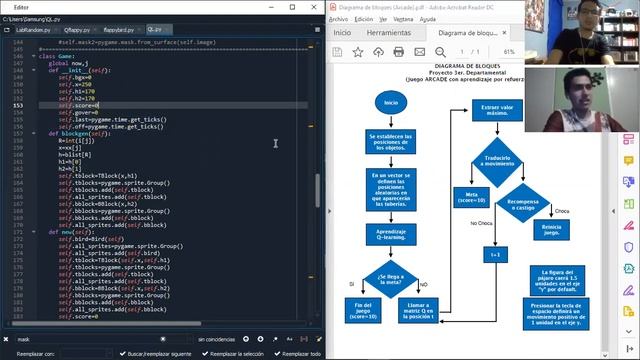Click the magnifier search icon in Acrobat
Image resolution: width=640 pixels, height=360 pixels.
[x=440, y=52]
